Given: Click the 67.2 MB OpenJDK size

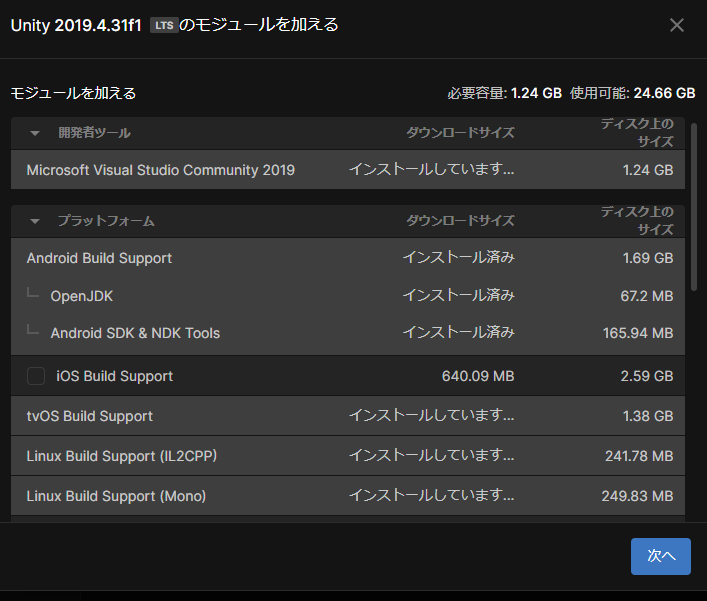Looking at the screenshot, I should [647, 296].
